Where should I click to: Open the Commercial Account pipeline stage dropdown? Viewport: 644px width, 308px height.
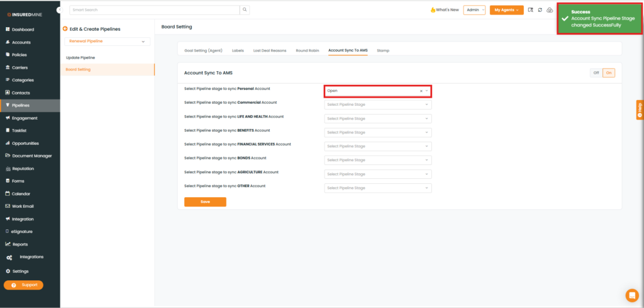click(377, 105)
